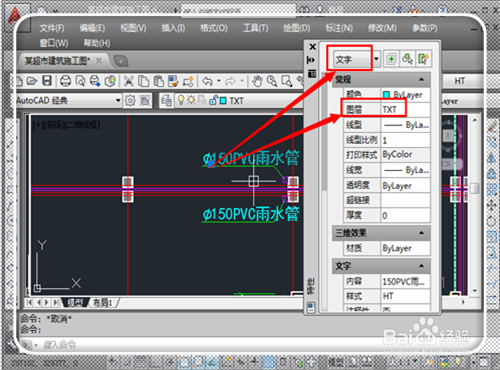Click the Redo arrow icon
This screenshot has width=500, height=370.
pyautogui.click(x=230, y=81)
